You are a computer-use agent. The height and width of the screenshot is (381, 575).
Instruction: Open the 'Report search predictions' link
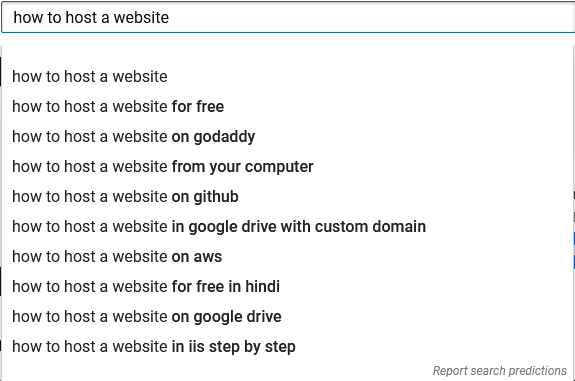(499, 371)
